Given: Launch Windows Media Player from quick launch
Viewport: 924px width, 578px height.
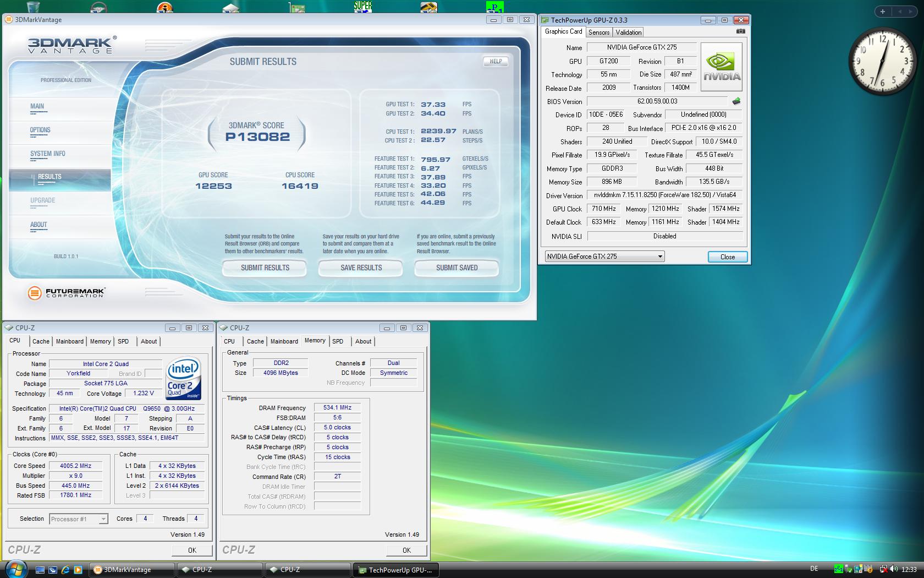Looking at the screenshot, I should click(78, 570).
